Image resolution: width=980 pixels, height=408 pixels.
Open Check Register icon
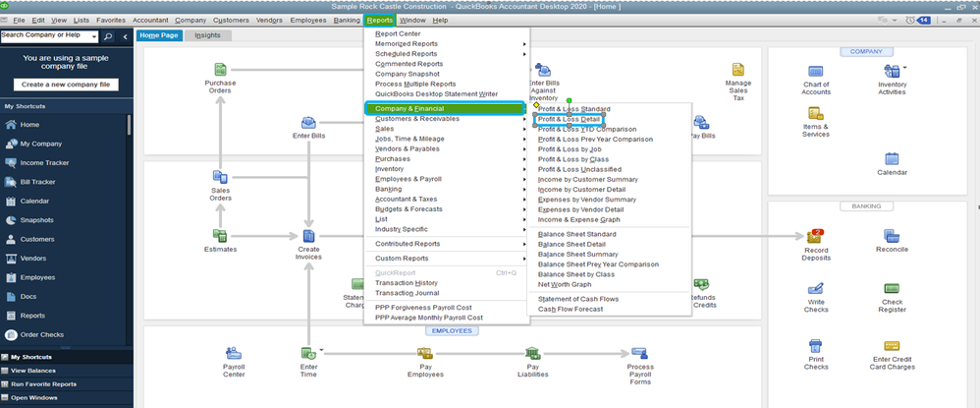click(892, 288)
